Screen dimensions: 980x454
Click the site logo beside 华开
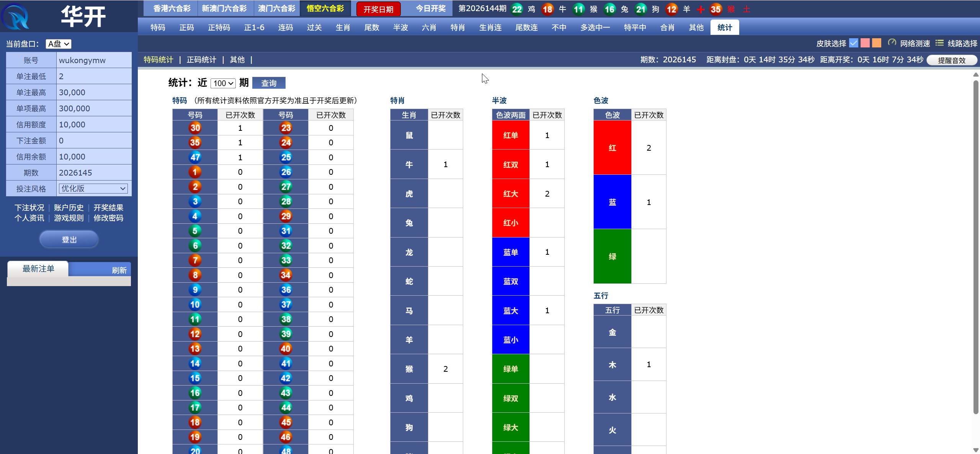click(x=15, y=17)
